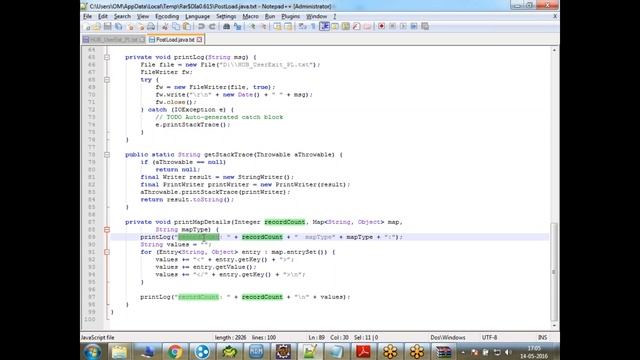
Task: Open Find using binoculars icon
Action: click(227, 27)
